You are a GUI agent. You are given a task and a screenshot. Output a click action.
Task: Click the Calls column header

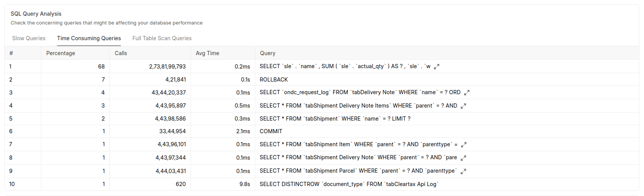click(x=121, y=53)
